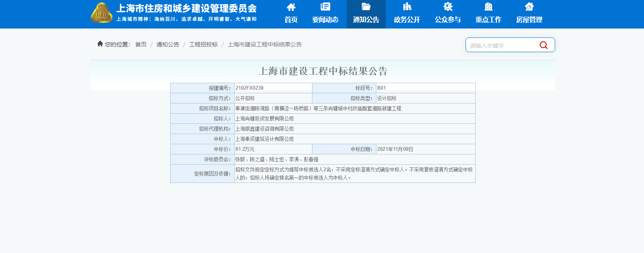This screenshot has height=253, width=644.
Task: Select the folder icon above 通知公告
Action: pos(366,7)
